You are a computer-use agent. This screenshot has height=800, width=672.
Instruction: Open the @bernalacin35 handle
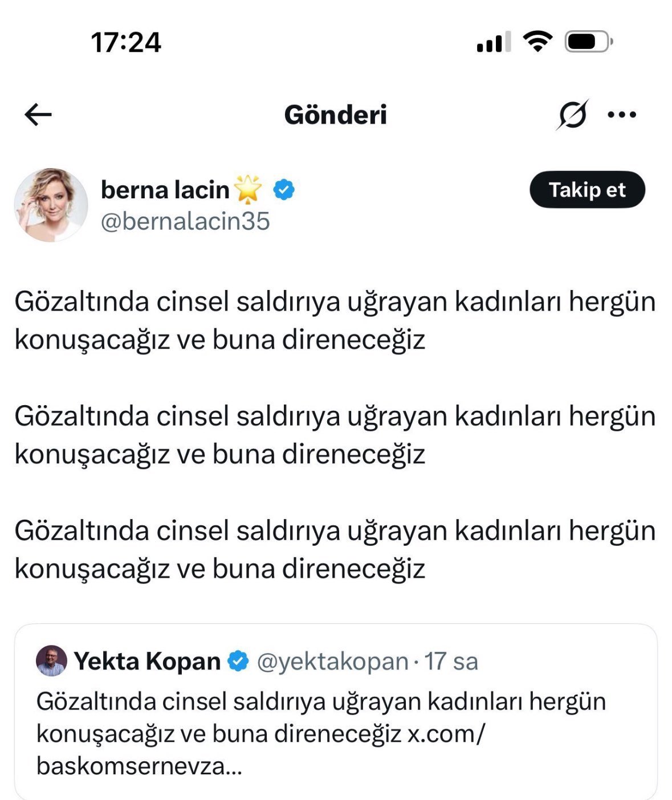(x=185, y=222)
